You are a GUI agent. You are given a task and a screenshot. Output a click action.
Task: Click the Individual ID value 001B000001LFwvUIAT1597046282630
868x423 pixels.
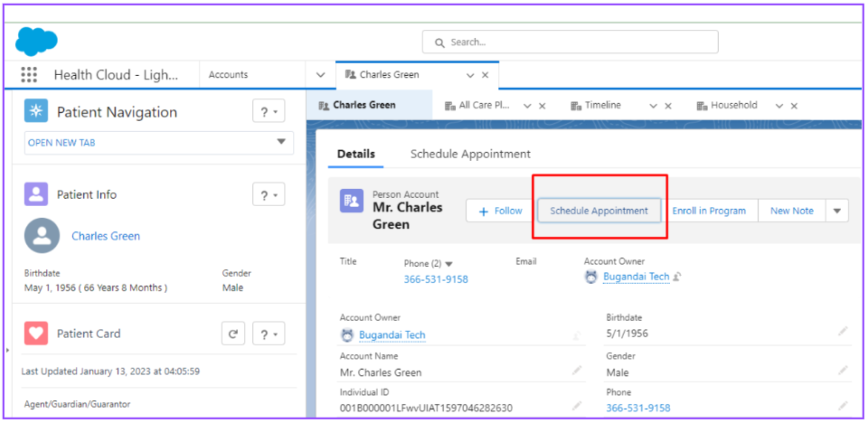click(426, 408)
